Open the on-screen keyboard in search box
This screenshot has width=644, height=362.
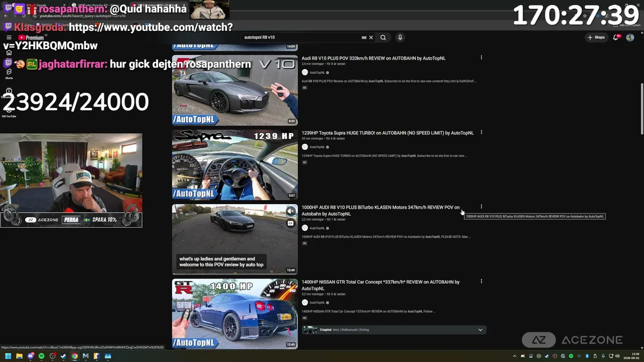pyautogui.click(x=364, y=37)
